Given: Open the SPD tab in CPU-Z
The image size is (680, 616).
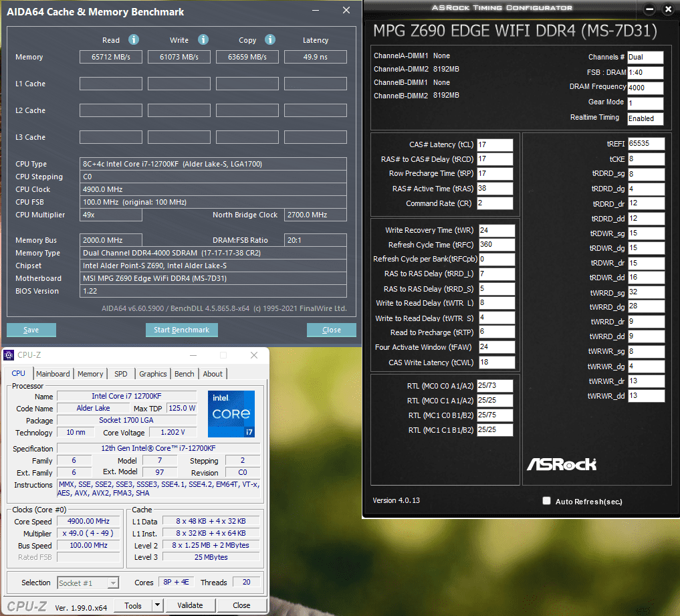Looking at the screenshot, I should tap(121, 374).
